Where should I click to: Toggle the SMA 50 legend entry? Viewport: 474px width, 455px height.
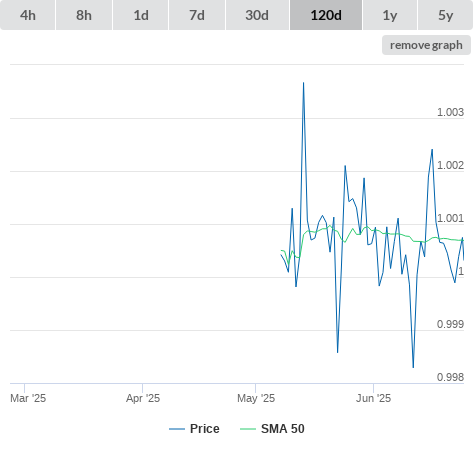point(283,429)
